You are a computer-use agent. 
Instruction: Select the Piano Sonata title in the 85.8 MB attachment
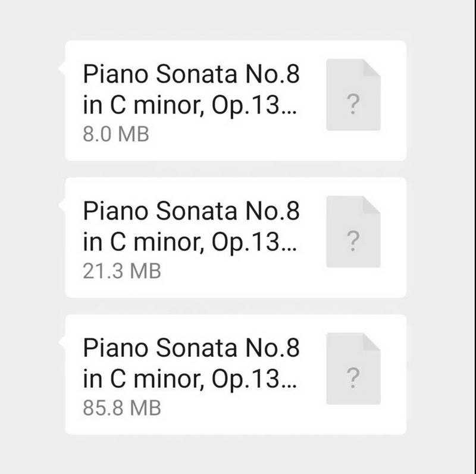tap(191, 363)
